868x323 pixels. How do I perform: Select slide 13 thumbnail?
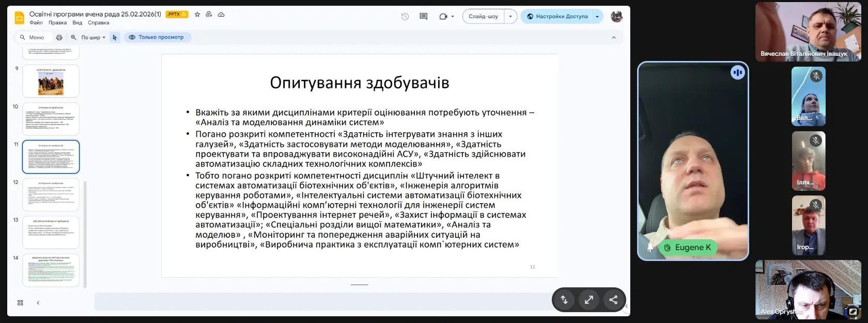51,232
